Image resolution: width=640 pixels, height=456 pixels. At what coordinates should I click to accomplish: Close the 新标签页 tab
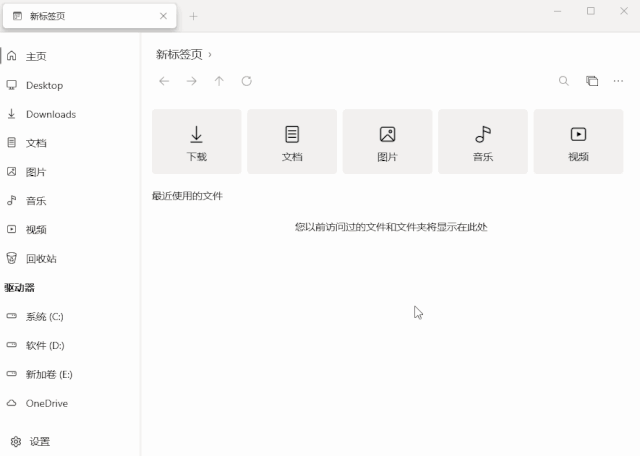pos(163,16)
